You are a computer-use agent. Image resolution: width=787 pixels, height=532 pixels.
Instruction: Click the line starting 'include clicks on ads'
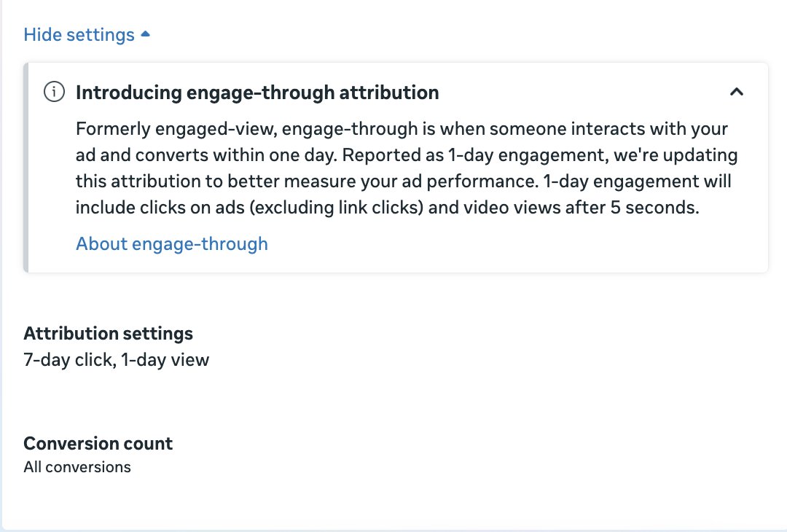tap(387, 207)
